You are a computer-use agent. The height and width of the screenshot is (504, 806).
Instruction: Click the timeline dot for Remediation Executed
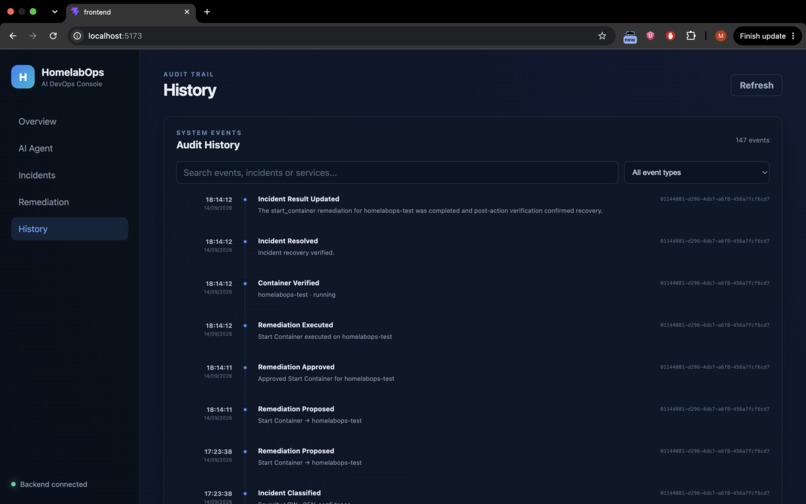tap(245, 326)
